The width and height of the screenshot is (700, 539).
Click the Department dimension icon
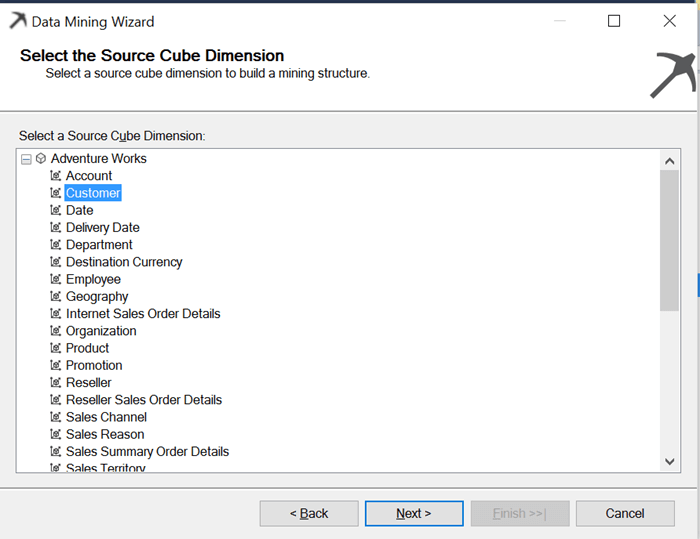(x=55, y=244)
